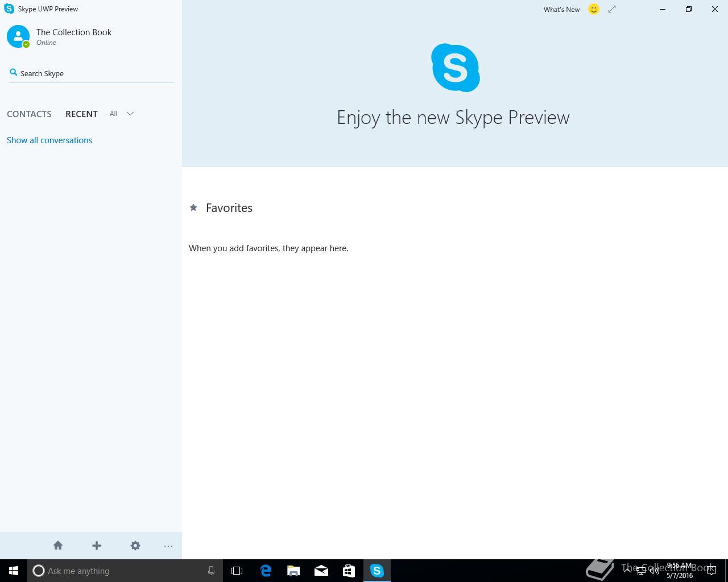The width and height of the screenshot is (728, 582).
Task: Click the Ask me anything search box
Action: point(125,571)
